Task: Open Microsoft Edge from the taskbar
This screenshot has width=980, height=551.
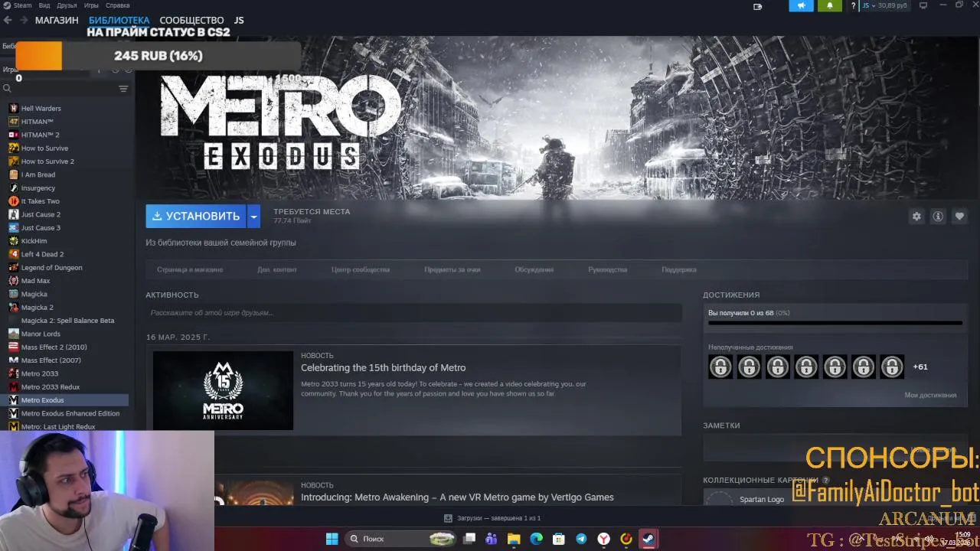Action: (x=536, y=539)
